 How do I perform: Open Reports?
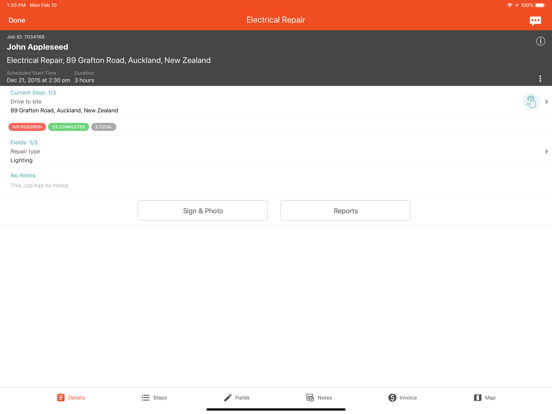(x=345, y=211)
